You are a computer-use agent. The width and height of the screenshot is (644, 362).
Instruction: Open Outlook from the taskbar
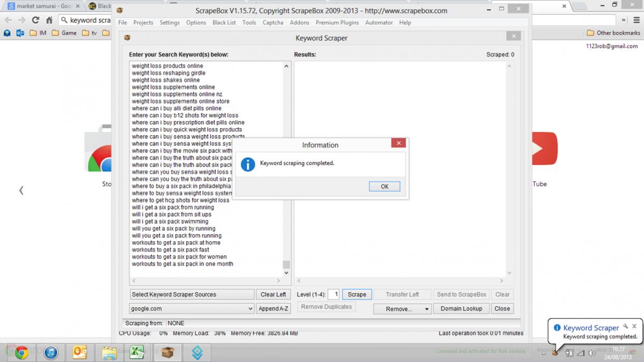pos(80,352)
